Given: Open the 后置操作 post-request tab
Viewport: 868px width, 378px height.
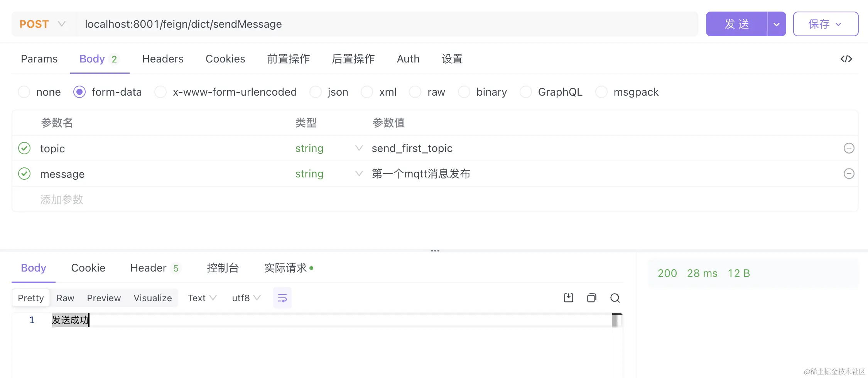Looking at the screenshot, I should pos(353,59).
